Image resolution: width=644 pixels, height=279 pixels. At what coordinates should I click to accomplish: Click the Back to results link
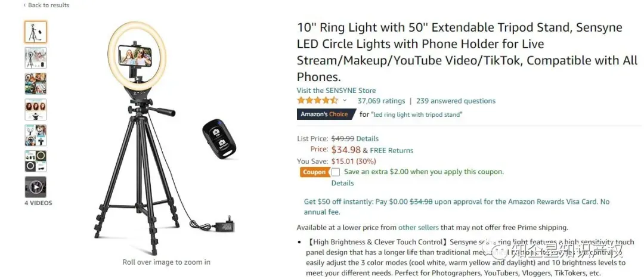(x=48, y=5)
